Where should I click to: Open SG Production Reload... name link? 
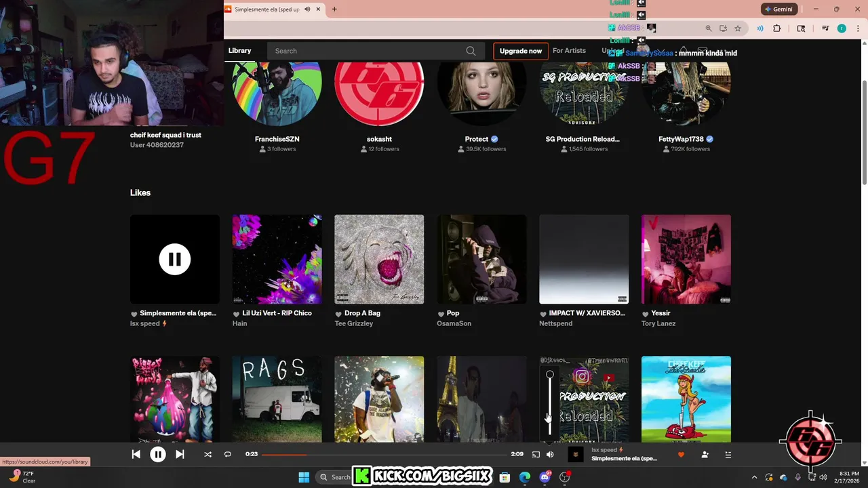[x=583, y=139]
